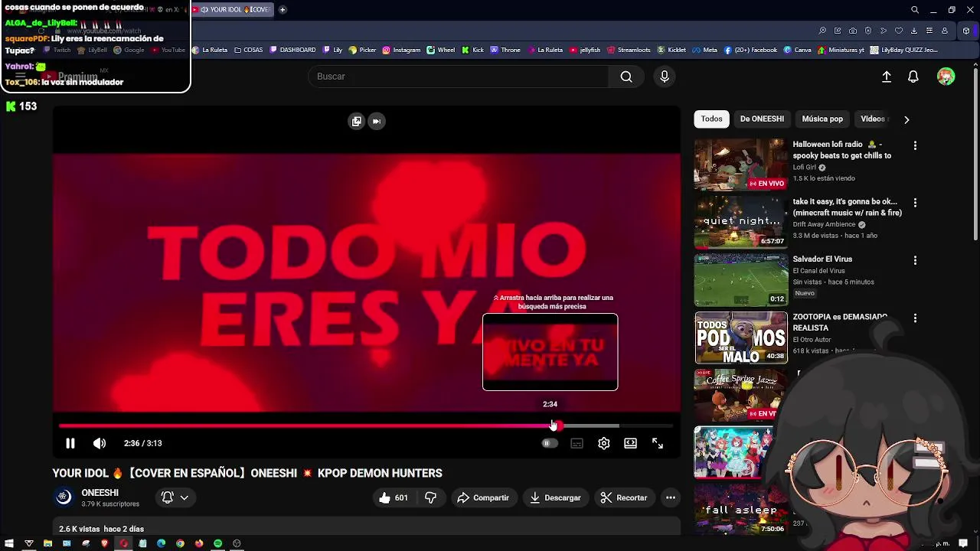Screen dimensions: 980x551
Task: Open the Windows Start button
Action: point(9,543)
